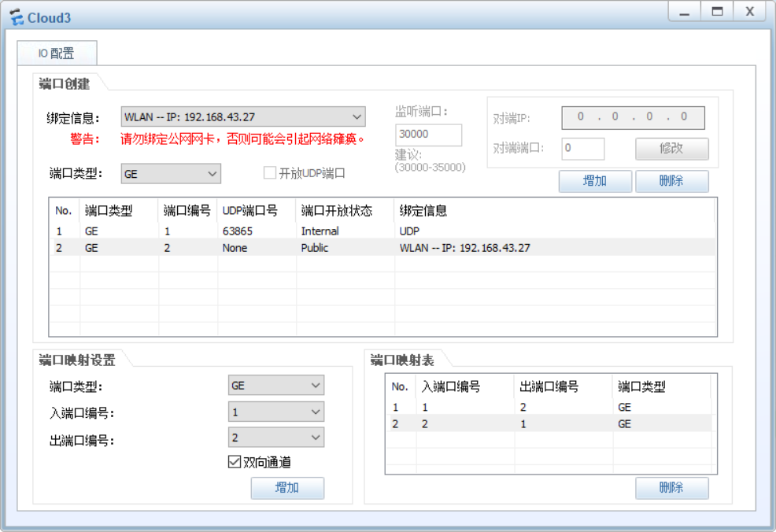
Task: Click the 出端口编号 column header in mapping table
Action: (564, 386)
